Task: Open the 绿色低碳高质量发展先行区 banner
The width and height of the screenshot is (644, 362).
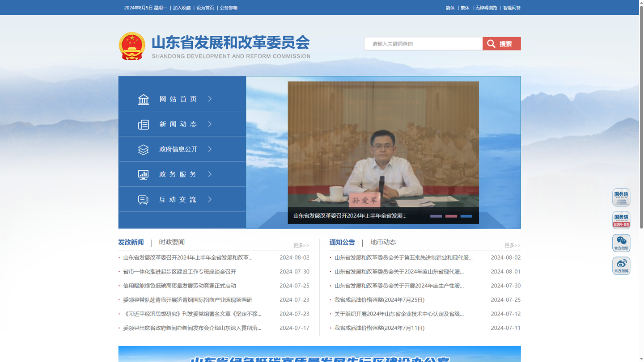Action: pos(319,354)
